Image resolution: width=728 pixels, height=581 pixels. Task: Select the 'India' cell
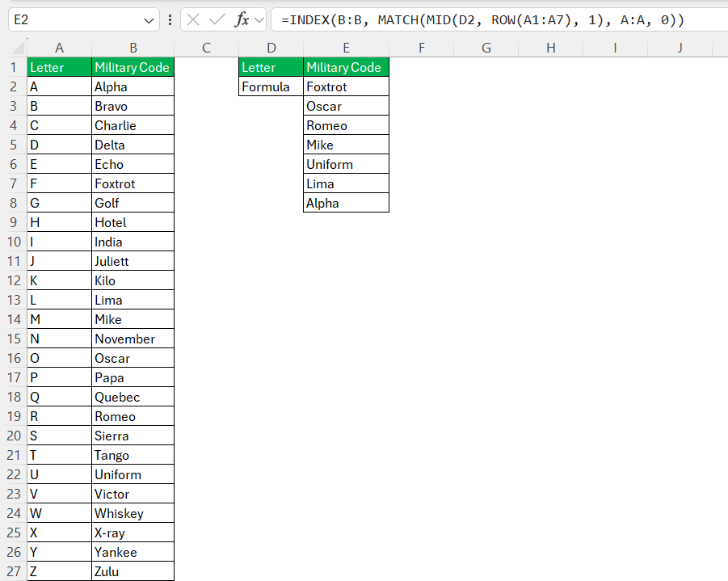[133, 242]
